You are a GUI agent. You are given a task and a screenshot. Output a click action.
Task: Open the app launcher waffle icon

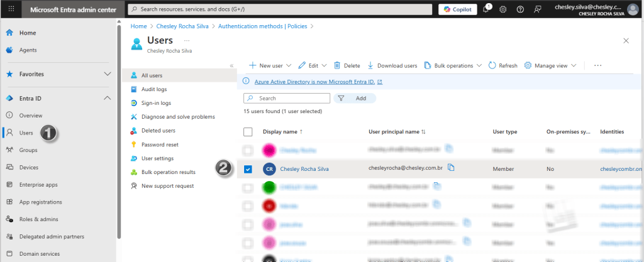click(x=11, y=9)
